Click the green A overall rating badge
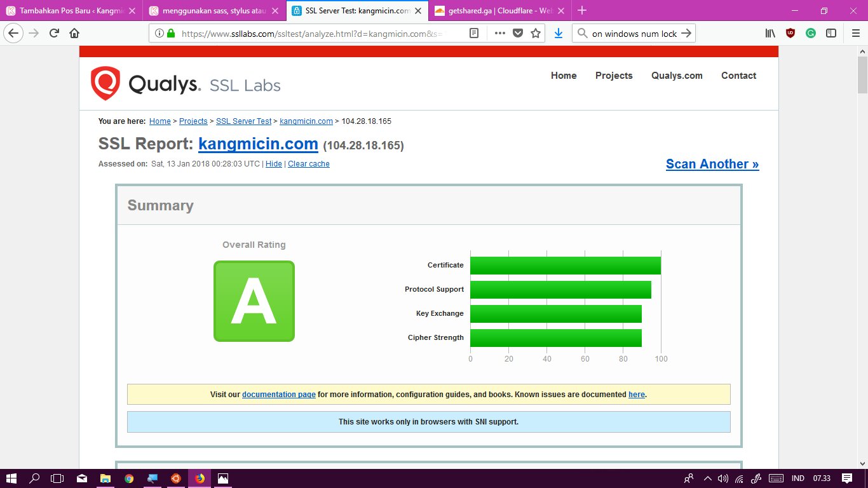 click(254, 301)
